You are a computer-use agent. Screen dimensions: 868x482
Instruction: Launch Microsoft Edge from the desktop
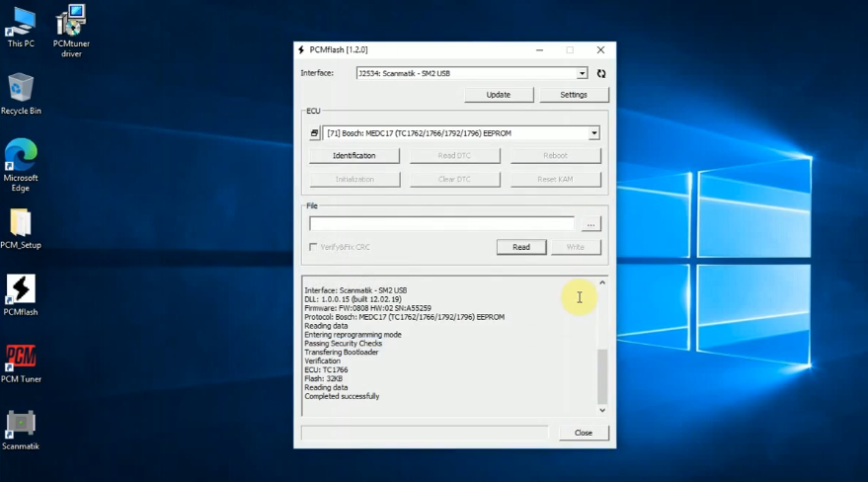pyautogui.click(x=21, y=165)
